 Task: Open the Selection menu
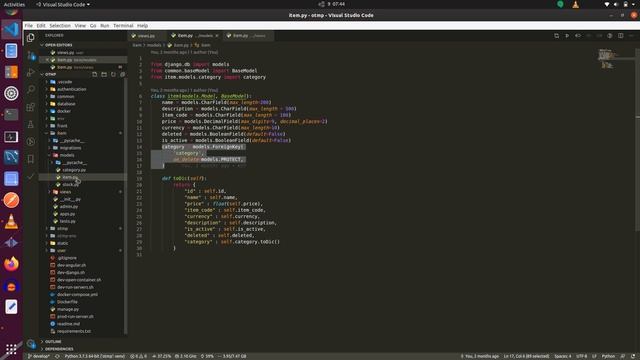(60, 26)
